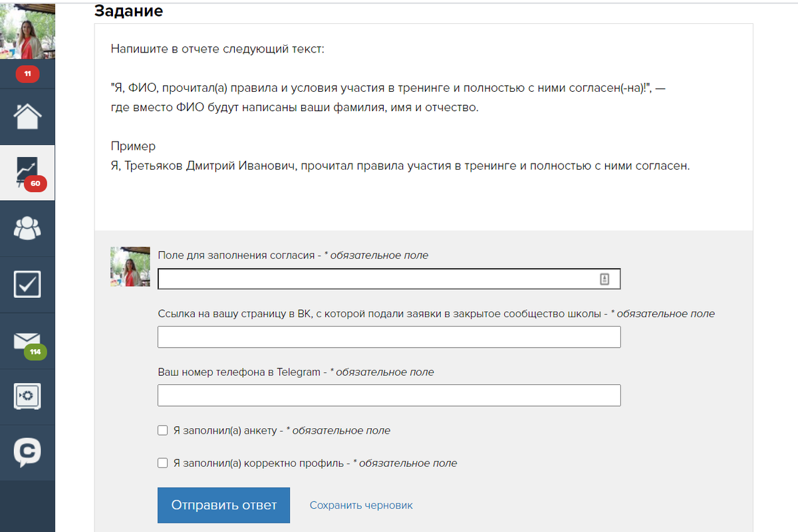Open the users group icon

click(27, 228)
